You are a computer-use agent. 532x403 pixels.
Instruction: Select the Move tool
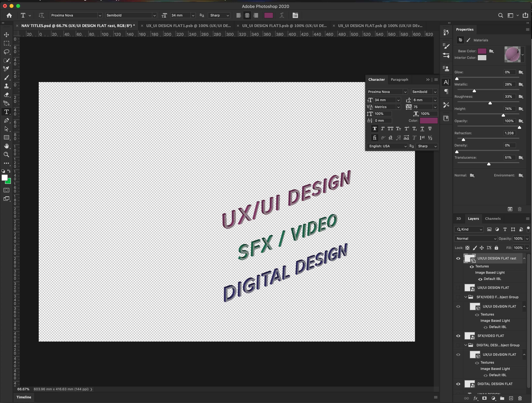[x=6, y=35]
